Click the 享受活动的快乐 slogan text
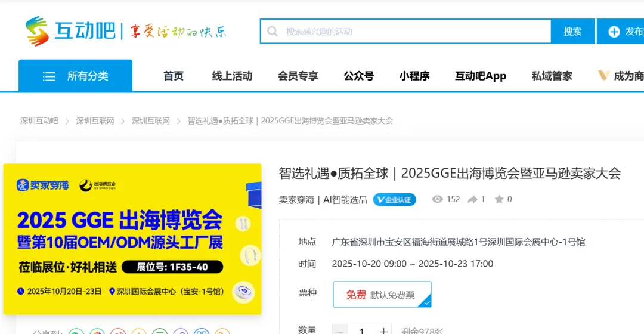 (178, 32)
